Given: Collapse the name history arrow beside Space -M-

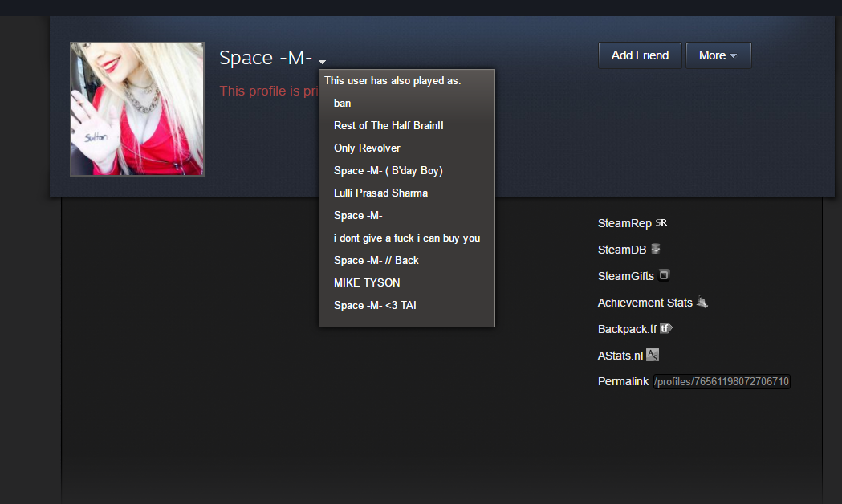Looking at the screenshot, I should click(x=322, y=62).
